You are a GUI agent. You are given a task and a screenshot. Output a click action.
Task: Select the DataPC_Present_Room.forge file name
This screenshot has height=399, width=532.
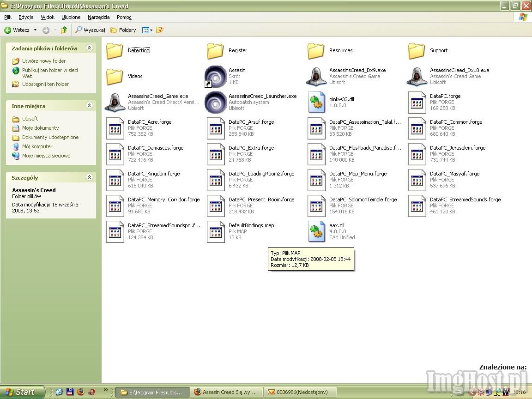click(261, 199)
